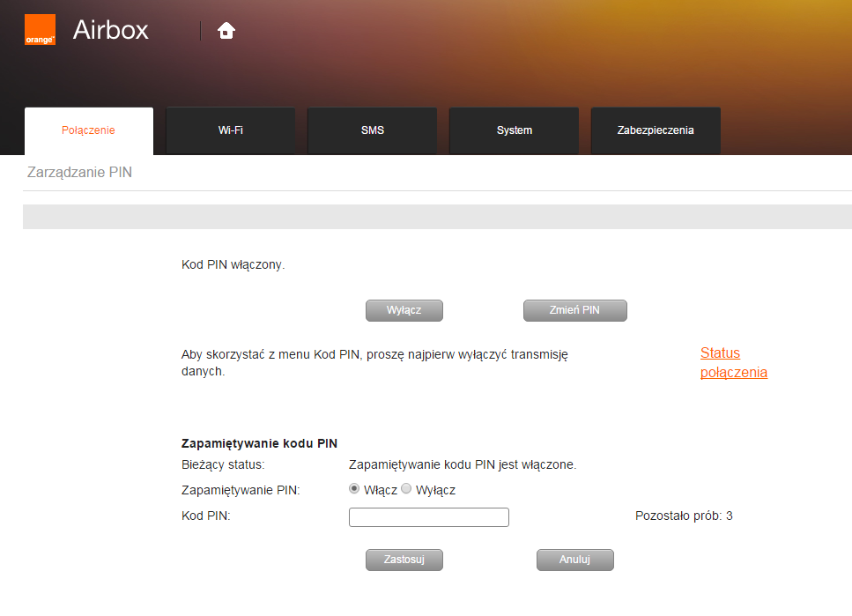
Task: Open the SMS tab
Action: 372,130
